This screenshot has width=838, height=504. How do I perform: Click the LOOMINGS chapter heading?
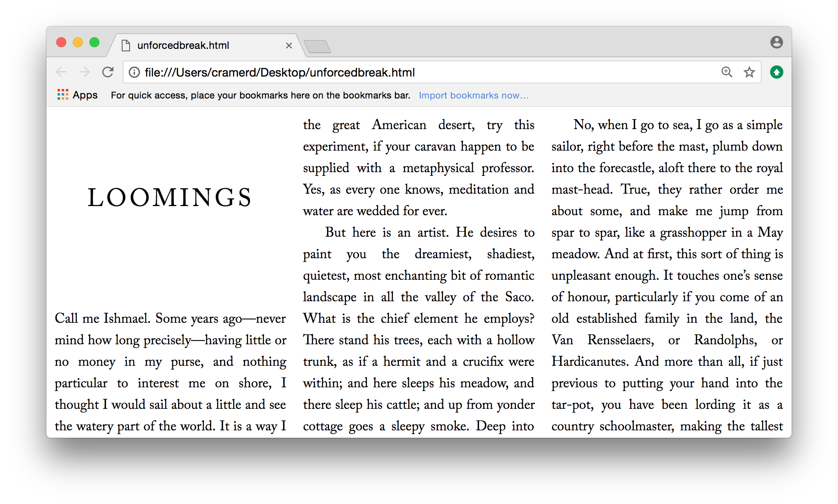(x=170, y=197)
